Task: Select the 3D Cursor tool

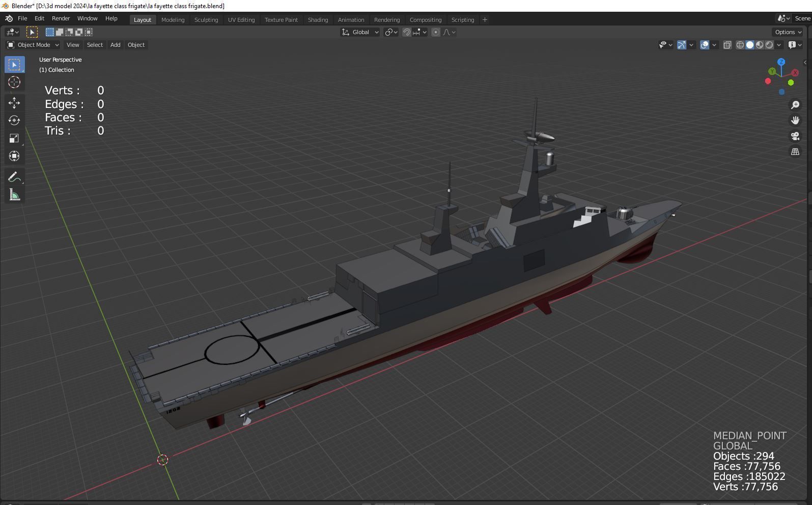Action: tap(14, 82)
